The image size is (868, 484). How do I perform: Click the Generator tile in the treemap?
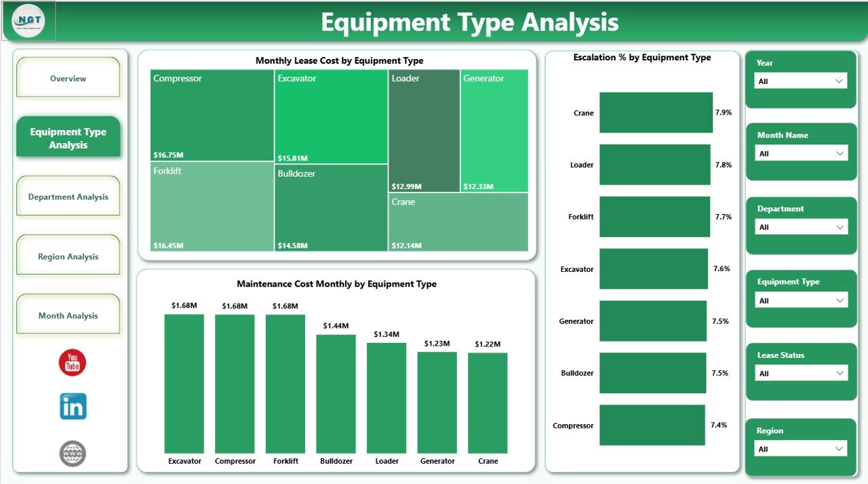click(x=494, y=129)
